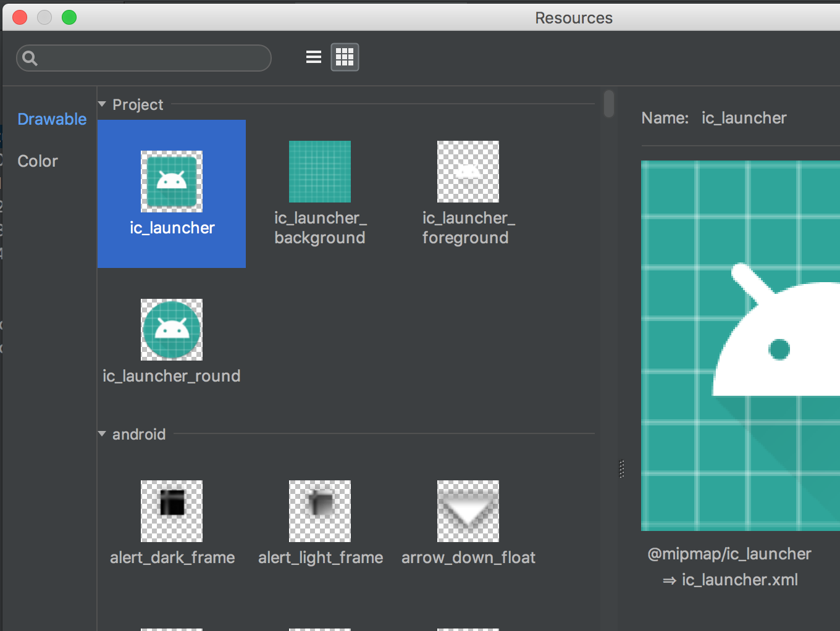840x631 pixels.
Task: Select the alert_dark_frame drawable
Action: (x=172, y=511)
